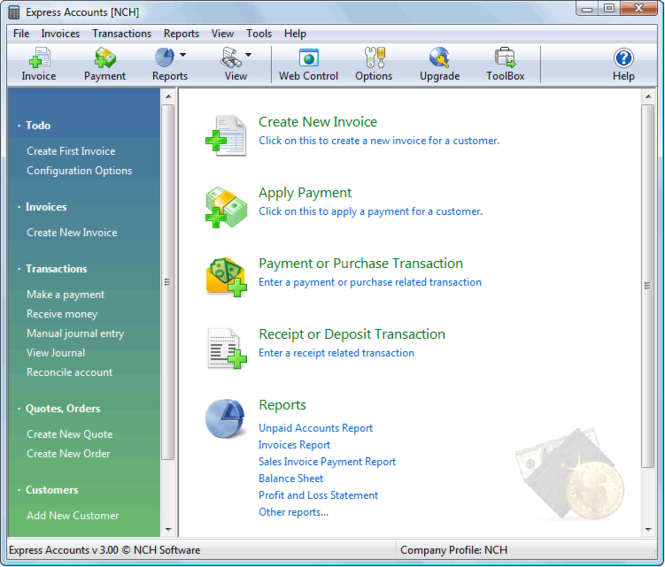
Task: Open the Options wrench icon
Action: point(374,58)
